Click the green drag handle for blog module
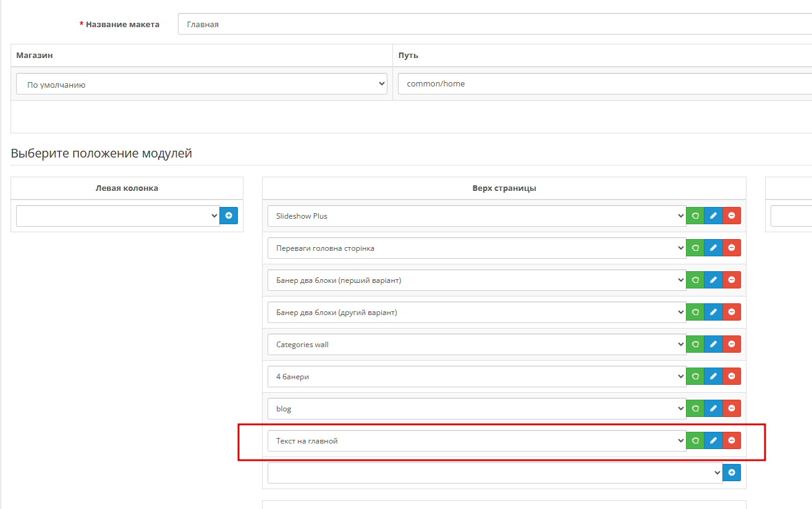 [695, 408]
